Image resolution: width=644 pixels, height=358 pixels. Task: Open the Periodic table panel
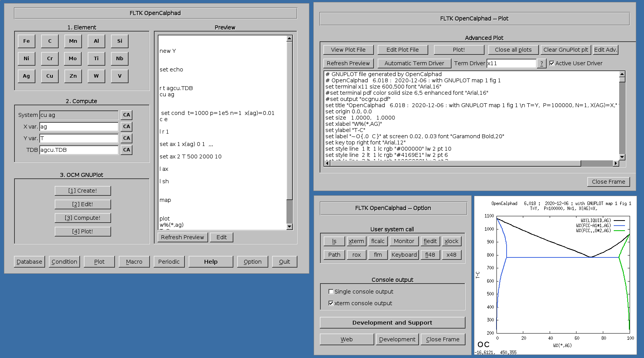169,262
